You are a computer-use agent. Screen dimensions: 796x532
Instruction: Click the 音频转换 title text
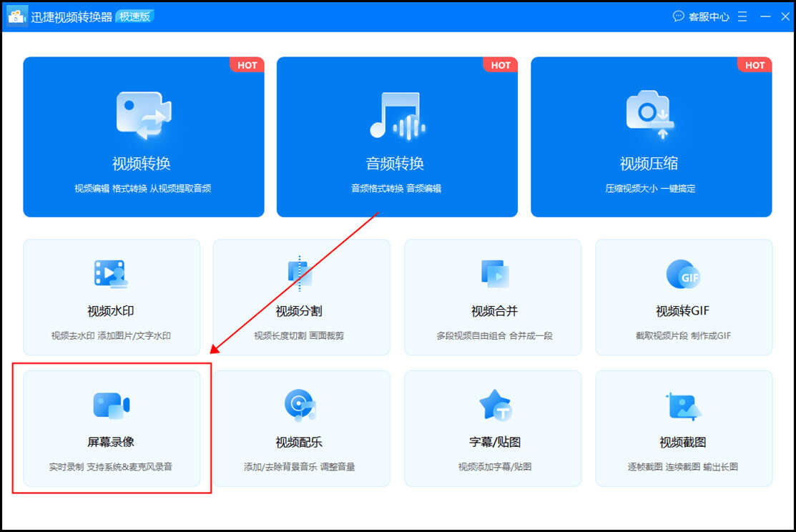click(x=395, y=164)
